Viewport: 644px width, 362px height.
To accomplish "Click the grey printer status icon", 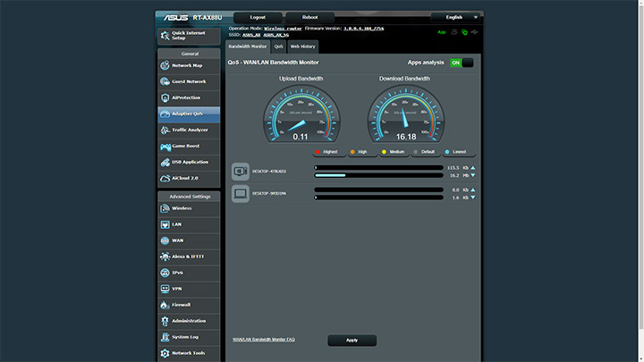I will click(x=454, y=32).
